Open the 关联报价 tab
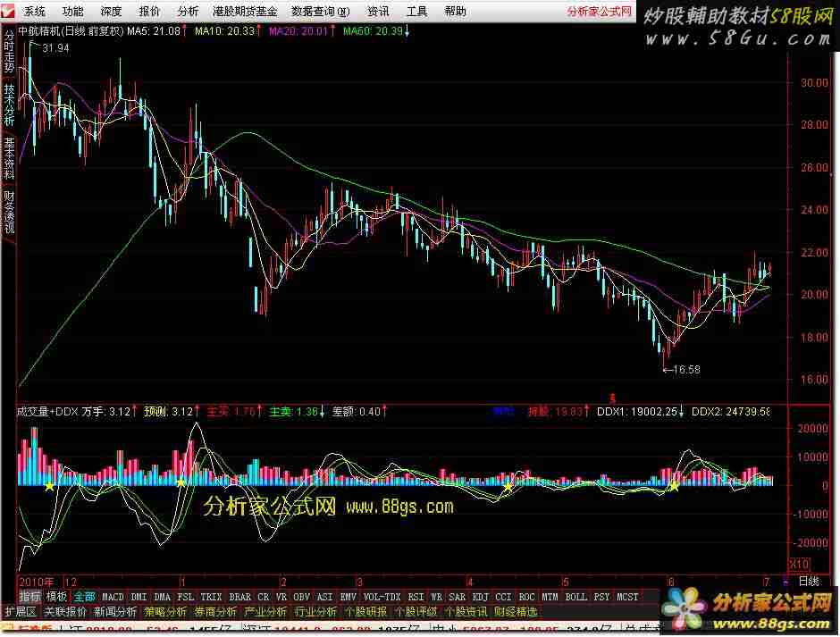This screenshot has width=840, height=637. [x=65, y=611]
